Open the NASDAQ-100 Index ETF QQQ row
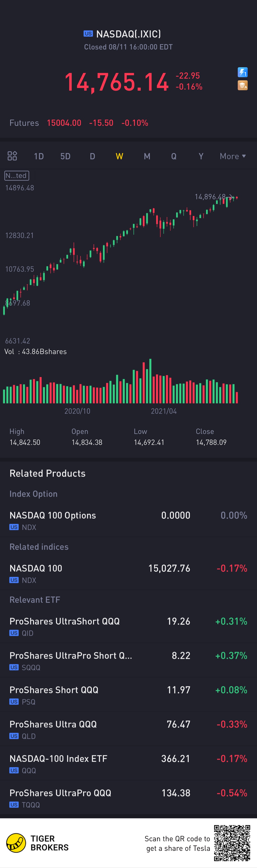 128,764
